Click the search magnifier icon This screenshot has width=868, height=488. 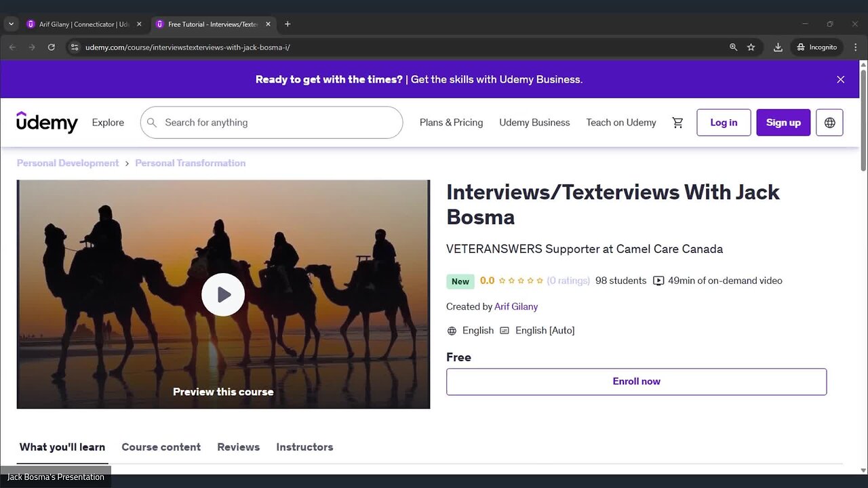[x=152, y=123]
